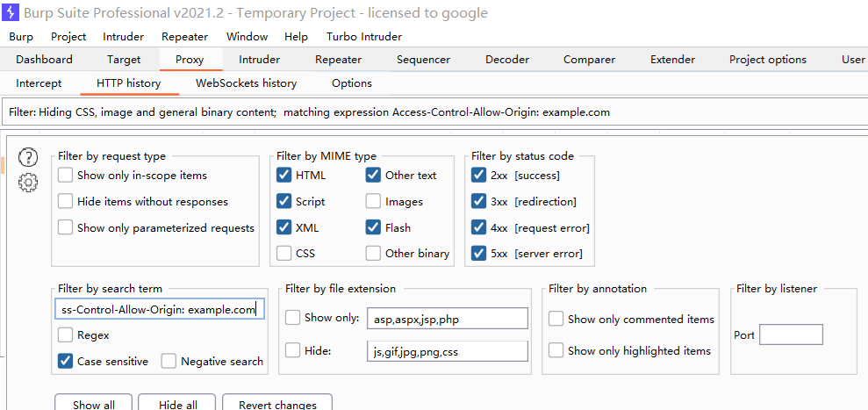
Task: Check the Other binary MIME type
Action: 373,253
